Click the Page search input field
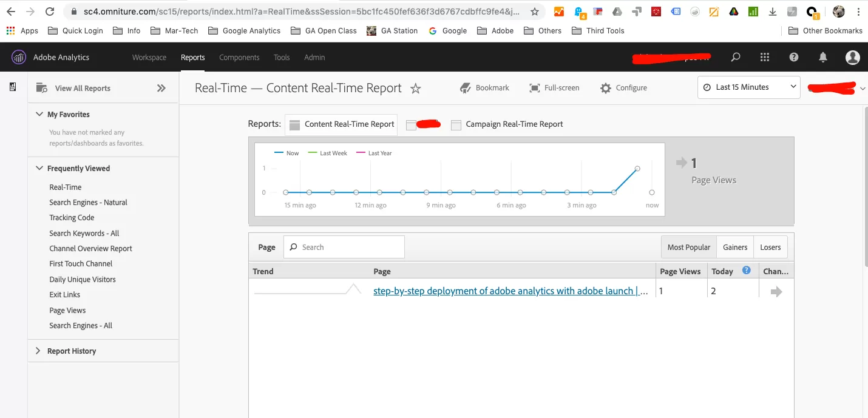Screen dimensions: 868x418 344,247
